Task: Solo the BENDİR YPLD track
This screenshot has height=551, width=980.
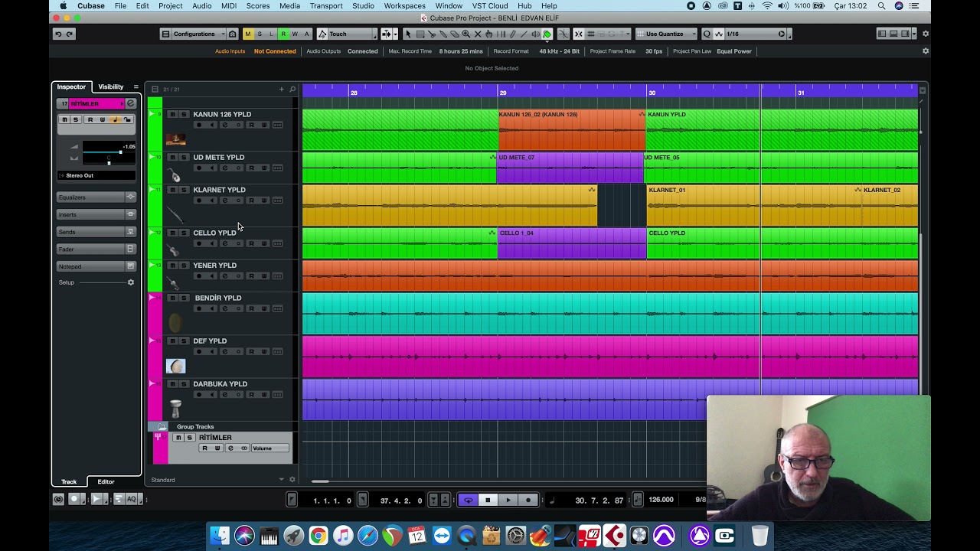Action: pyautogui.click(x=184, y=298)
